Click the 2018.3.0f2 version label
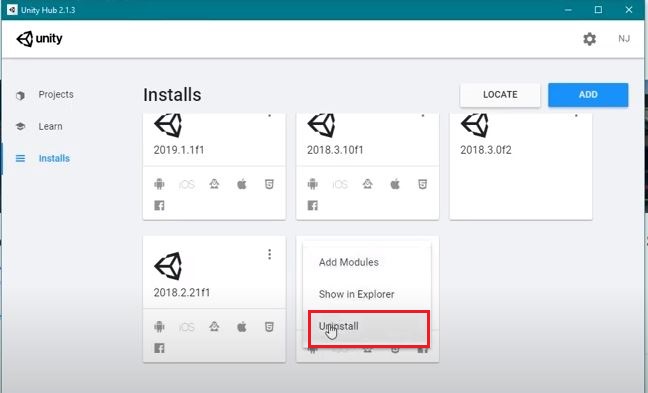 pos(486,150)
